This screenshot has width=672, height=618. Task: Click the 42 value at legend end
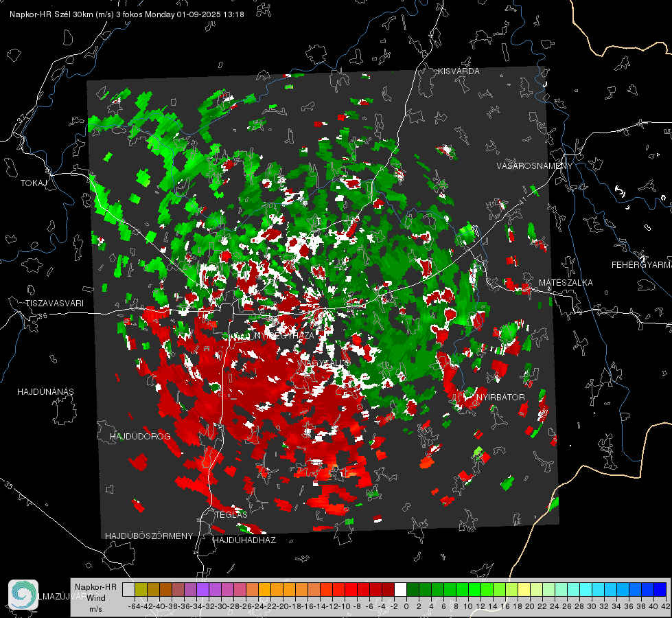666,606
